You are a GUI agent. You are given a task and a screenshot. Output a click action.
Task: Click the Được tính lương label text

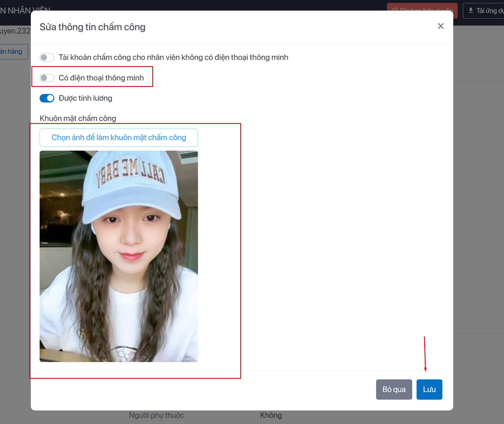85,98
